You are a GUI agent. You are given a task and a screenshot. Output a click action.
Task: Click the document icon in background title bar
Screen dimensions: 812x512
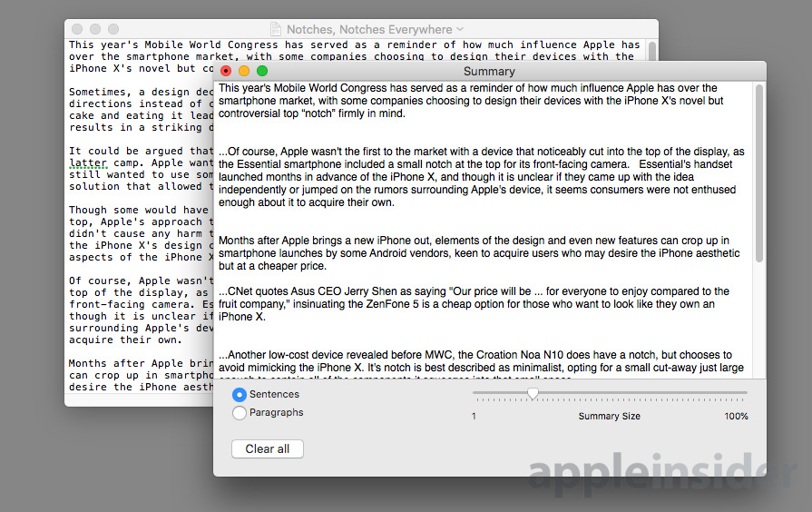pos(276,30)
